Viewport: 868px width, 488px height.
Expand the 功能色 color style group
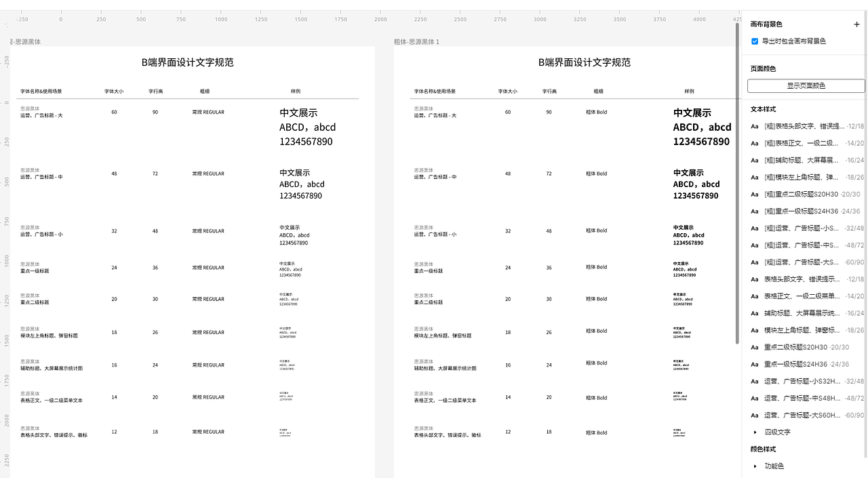pos(754,466)
